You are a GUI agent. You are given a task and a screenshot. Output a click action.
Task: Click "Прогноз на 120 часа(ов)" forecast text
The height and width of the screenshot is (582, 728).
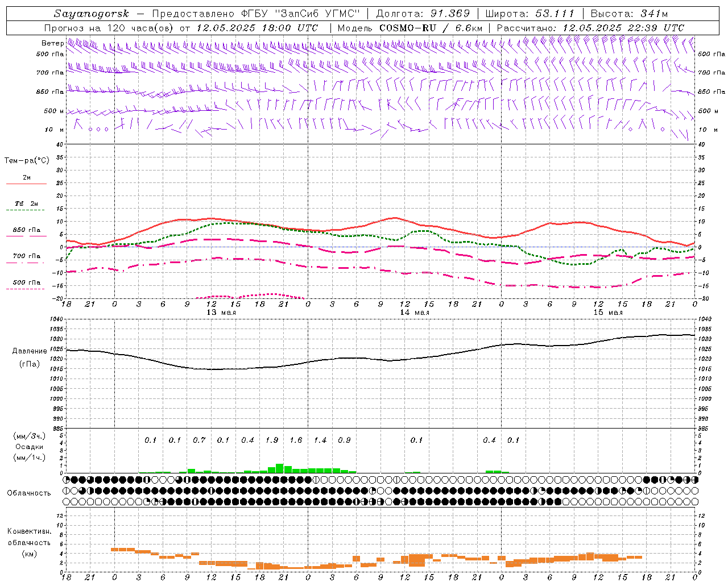pos(109,28)
